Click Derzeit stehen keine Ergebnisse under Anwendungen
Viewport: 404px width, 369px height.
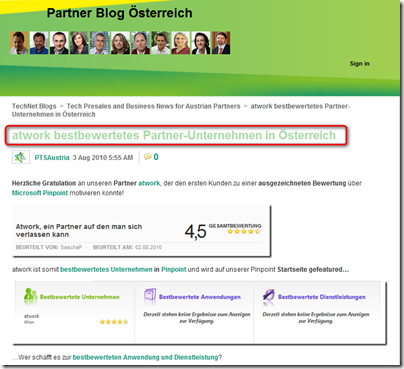tap(197, 317)
